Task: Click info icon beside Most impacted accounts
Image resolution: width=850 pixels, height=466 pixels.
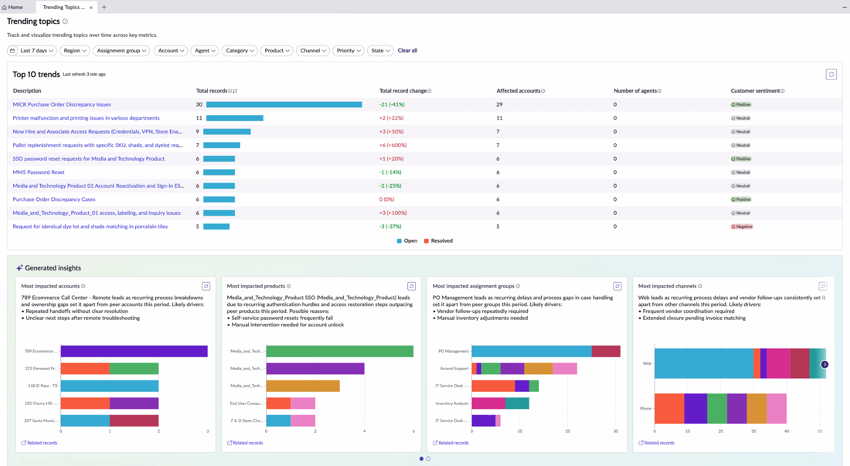Action: tap(83, 286)
